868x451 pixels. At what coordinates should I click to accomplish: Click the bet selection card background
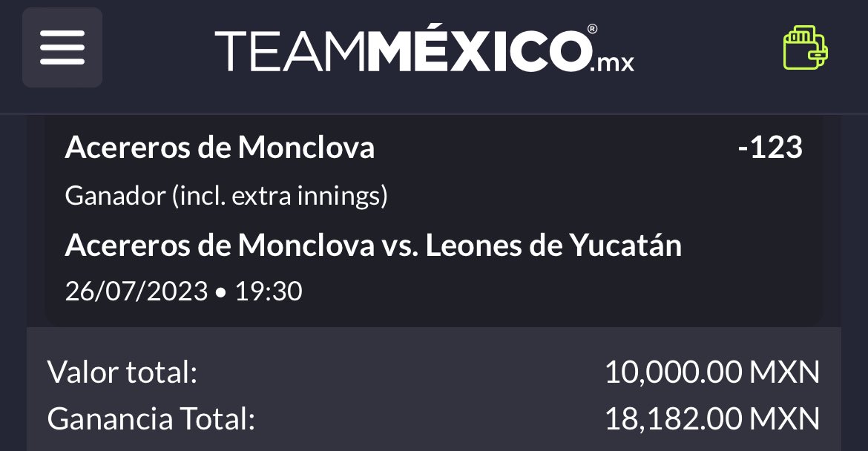[x=433, y=220]
